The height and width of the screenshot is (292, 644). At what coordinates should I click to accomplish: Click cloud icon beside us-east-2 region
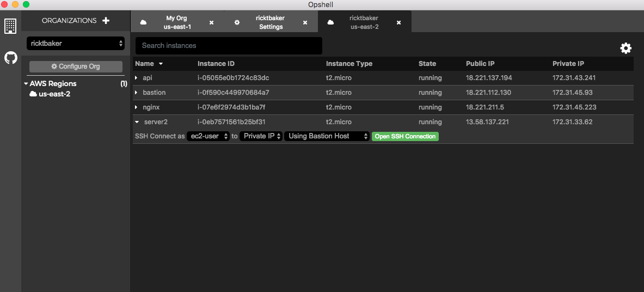pos(33,94)
